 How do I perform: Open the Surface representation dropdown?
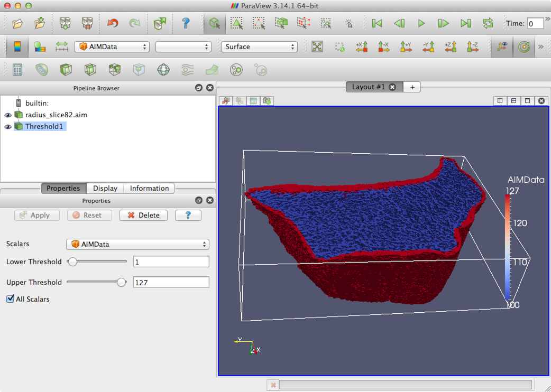point(259,46)
